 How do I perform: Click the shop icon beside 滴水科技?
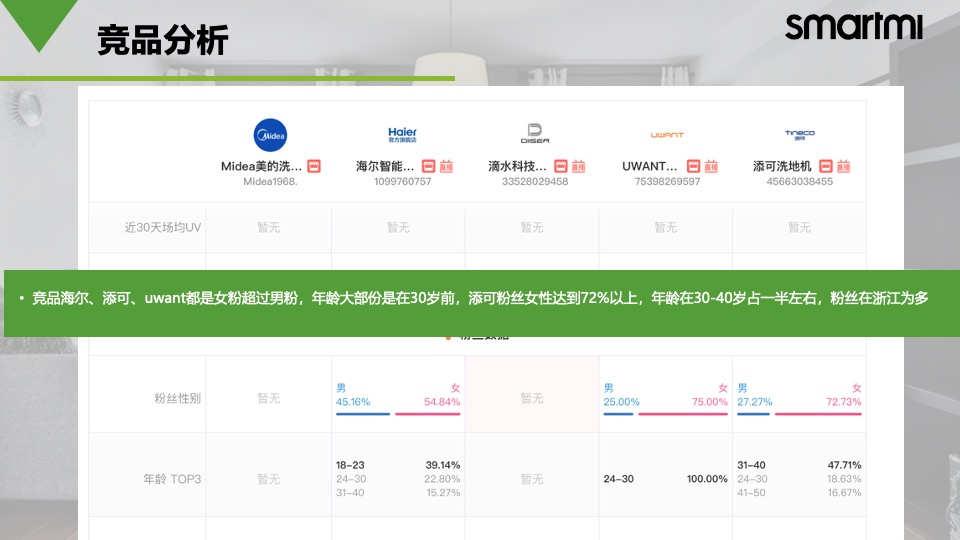(561, 166)
